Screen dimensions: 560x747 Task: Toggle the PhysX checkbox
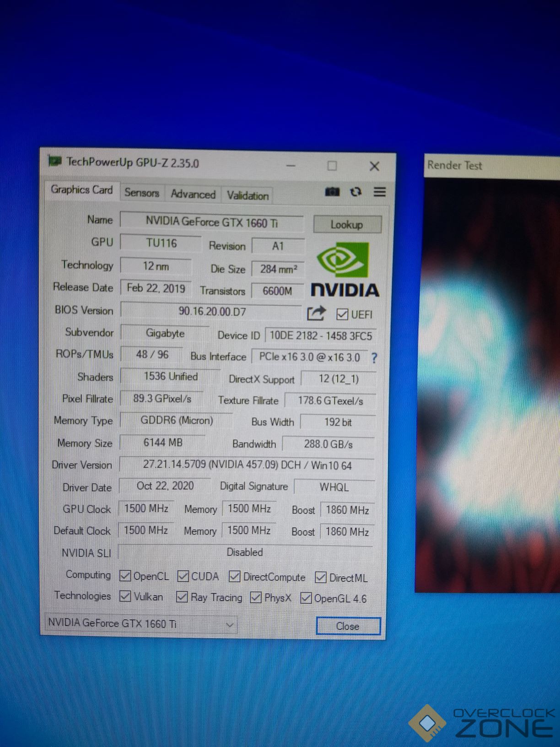point(256,597)
